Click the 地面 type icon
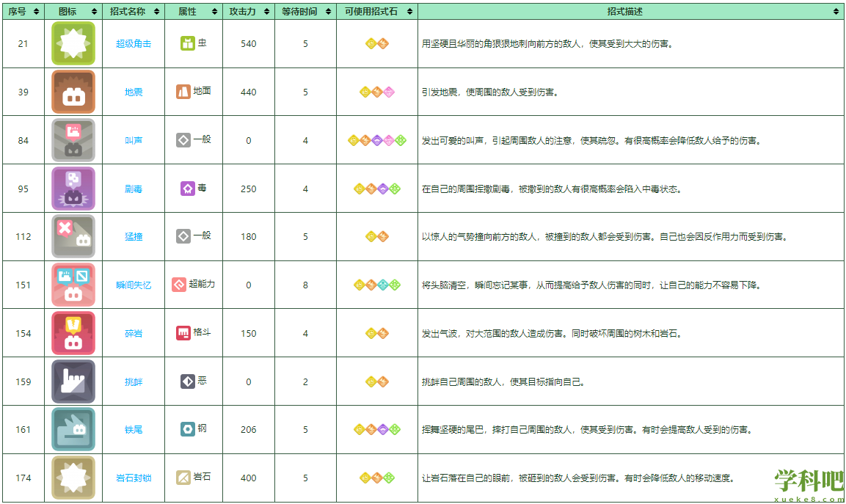Screen dimensions: 846x504 [x=183, y=91]
